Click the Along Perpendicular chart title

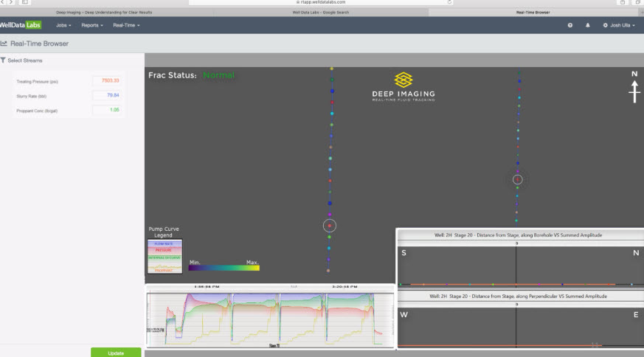518,297
